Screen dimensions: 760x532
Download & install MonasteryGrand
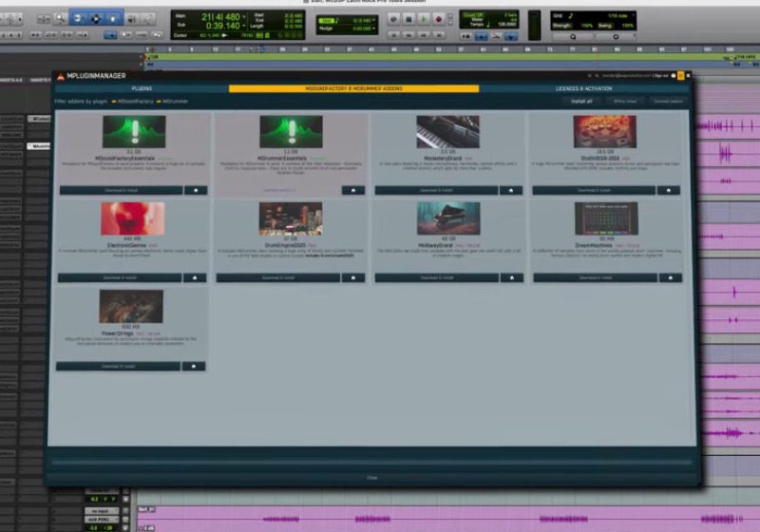tap(436, 190)
